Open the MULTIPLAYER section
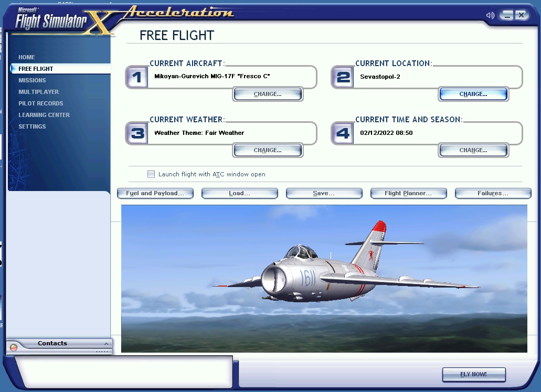Image resolution: width=541 pixels, height=392 pixels. (x=39, y=92)
